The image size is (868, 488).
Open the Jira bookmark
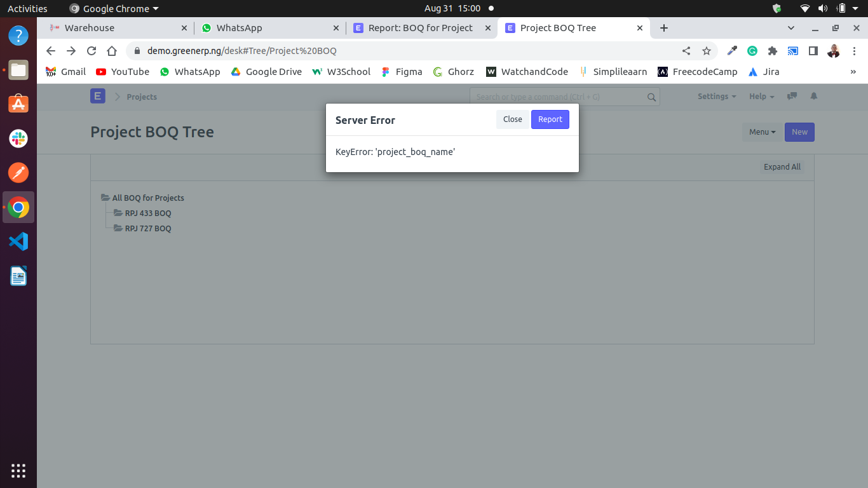[764, 72]
